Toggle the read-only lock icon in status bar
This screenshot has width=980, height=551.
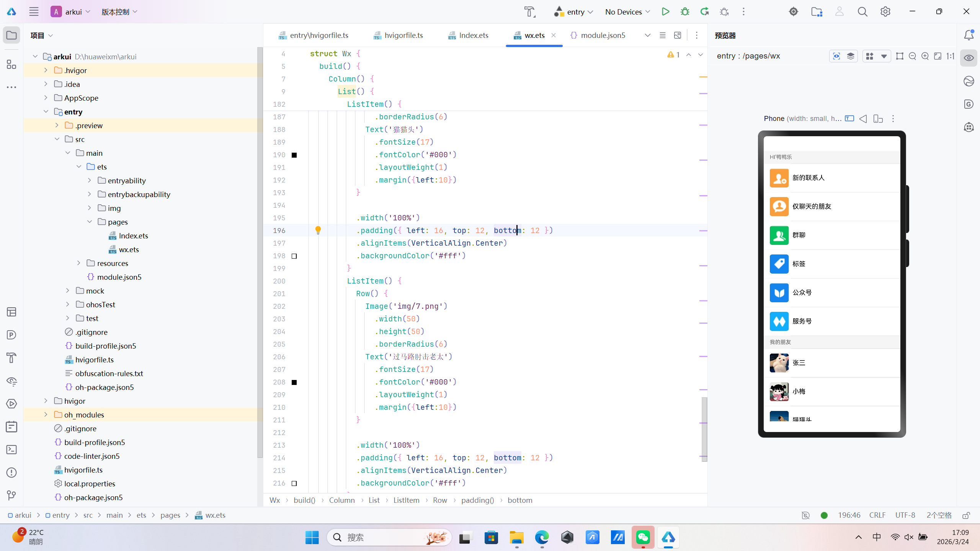(966, 515)
